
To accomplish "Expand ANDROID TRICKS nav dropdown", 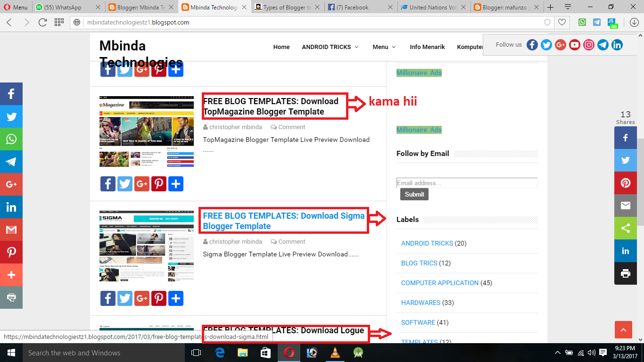I will (x=330, y=47).
